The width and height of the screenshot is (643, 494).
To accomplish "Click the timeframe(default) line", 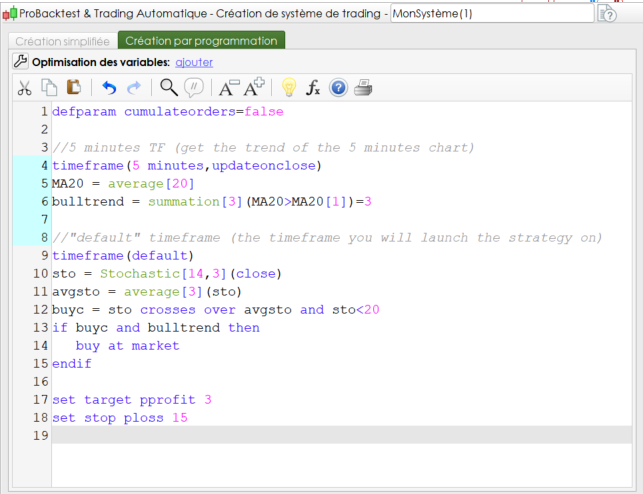I will (123, 256).
